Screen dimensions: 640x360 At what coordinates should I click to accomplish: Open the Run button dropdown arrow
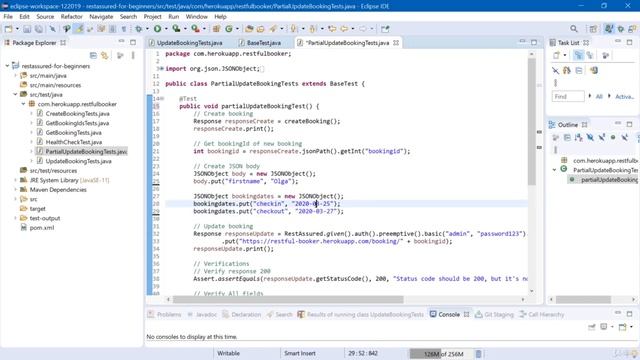click(x=166, y=29)
